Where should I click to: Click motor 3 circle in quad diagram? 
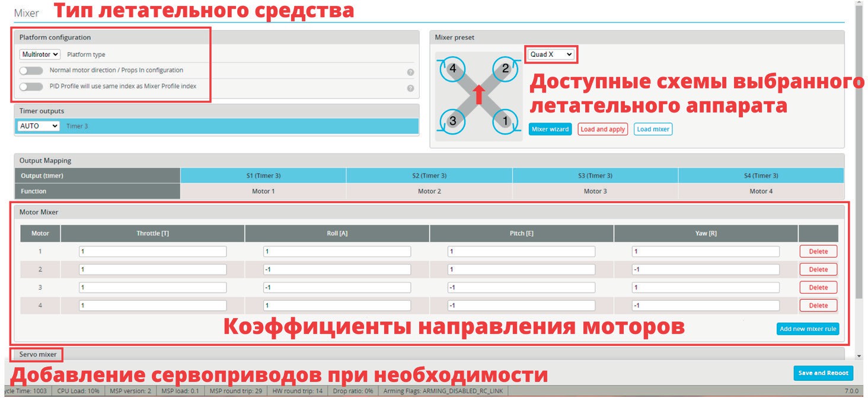(453, 121)
